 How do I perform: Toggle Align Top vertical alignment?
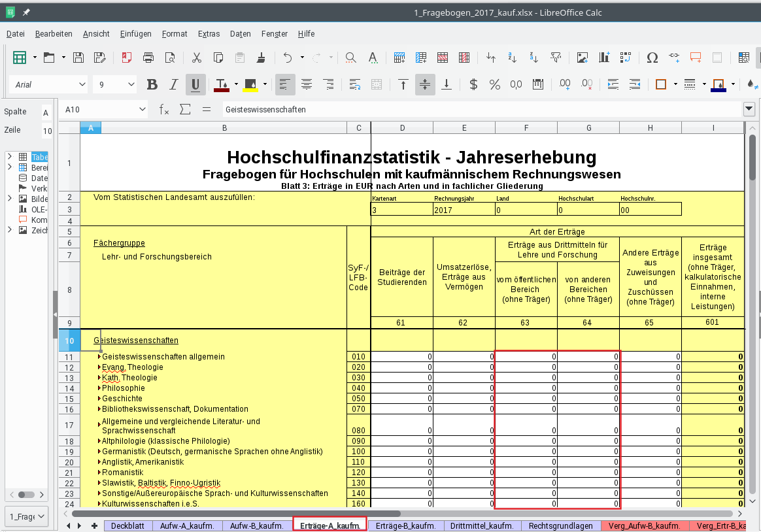pos(403,84)
